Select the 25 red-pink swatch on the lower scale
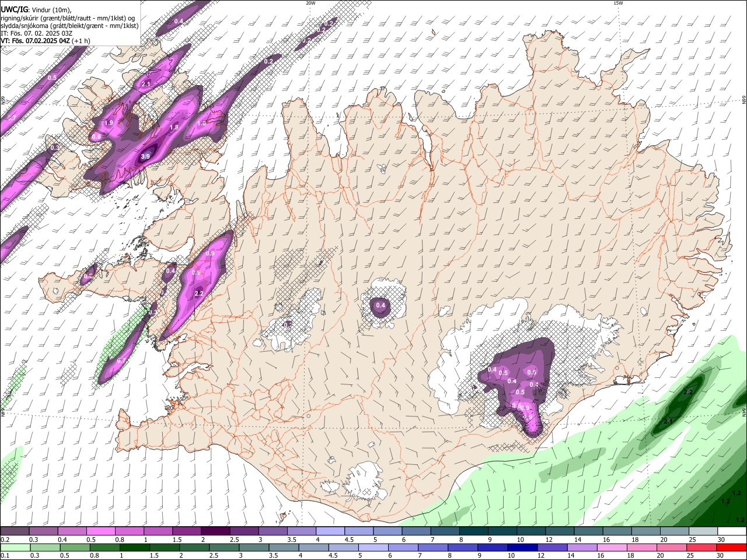The width and height of the screenshot is (747, 560). (701, 548)
